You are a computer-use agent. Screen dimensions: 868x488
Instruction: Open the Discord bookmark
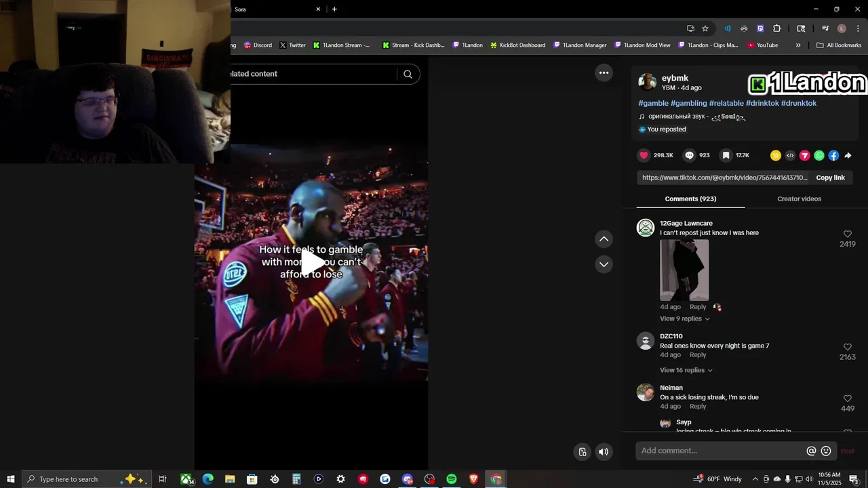coord(258,45)
